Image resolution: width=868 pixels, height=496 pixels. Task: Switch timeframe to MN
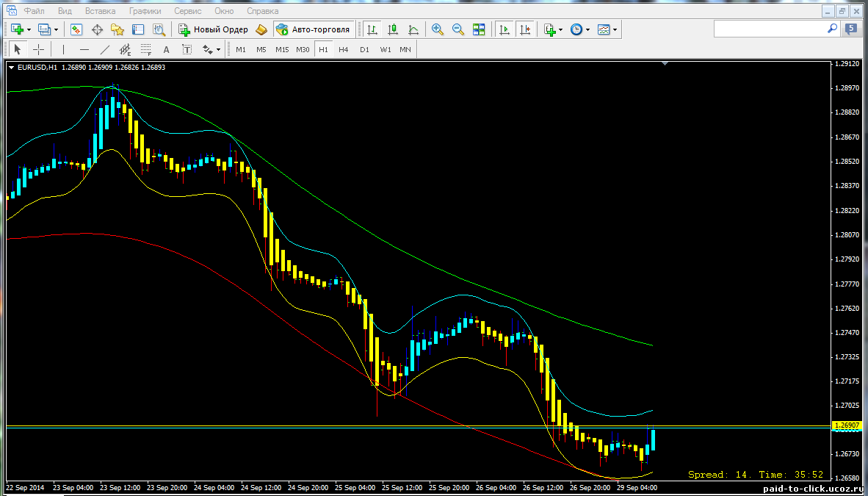405,49
